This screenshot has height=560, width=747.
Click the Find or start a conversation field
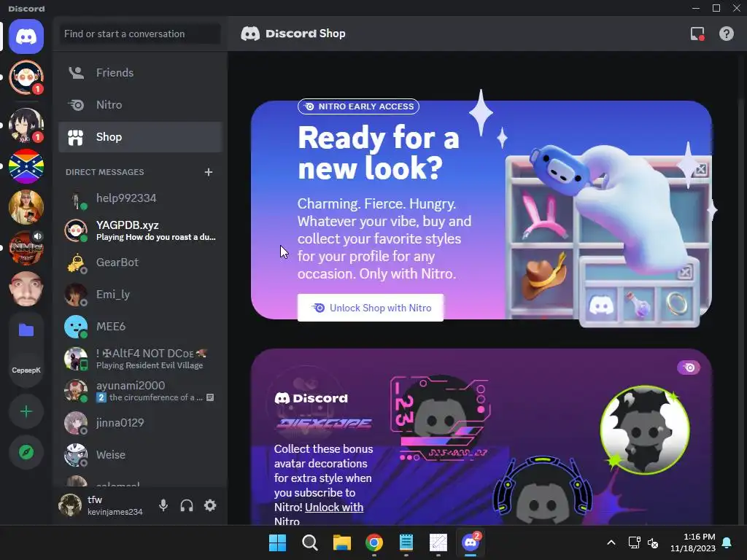coord(139,34)
